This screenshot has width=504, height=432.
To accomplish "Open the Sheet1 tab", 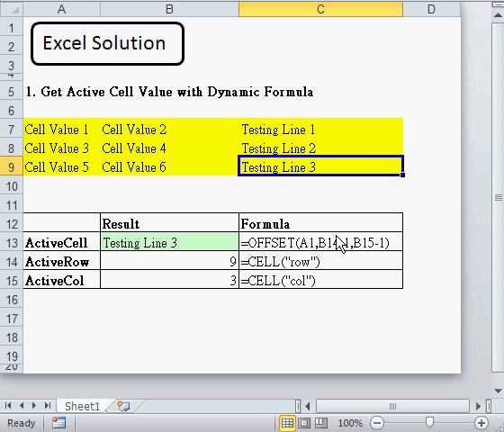I will [82, 406].
